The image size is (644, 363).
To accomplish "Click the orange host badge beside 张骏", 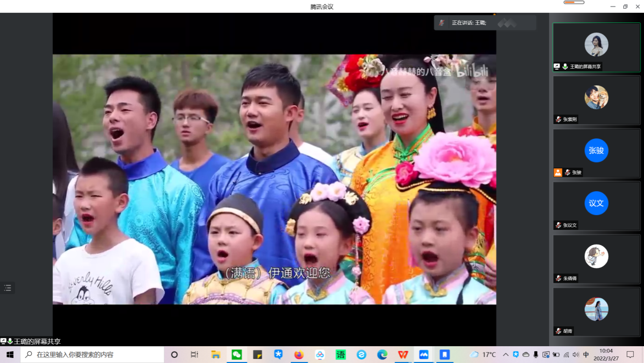I will click(558, 172).
